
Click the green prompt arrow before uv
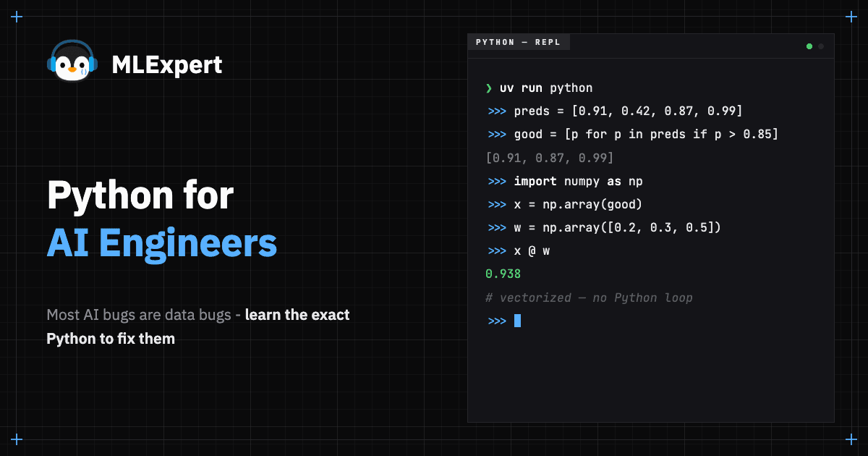[x=489, y=88]
